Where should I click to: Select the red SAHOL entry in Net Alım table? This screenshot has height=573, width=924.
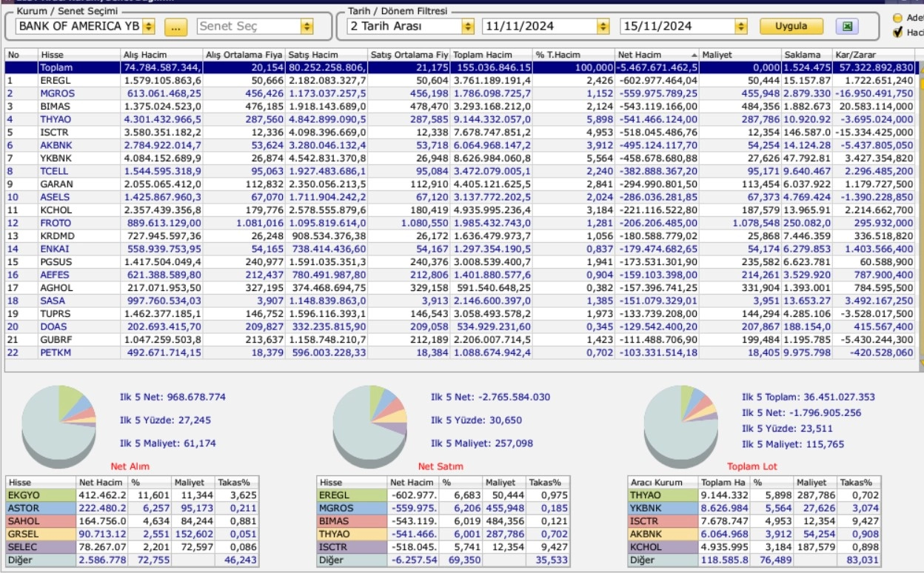point(133,520)
